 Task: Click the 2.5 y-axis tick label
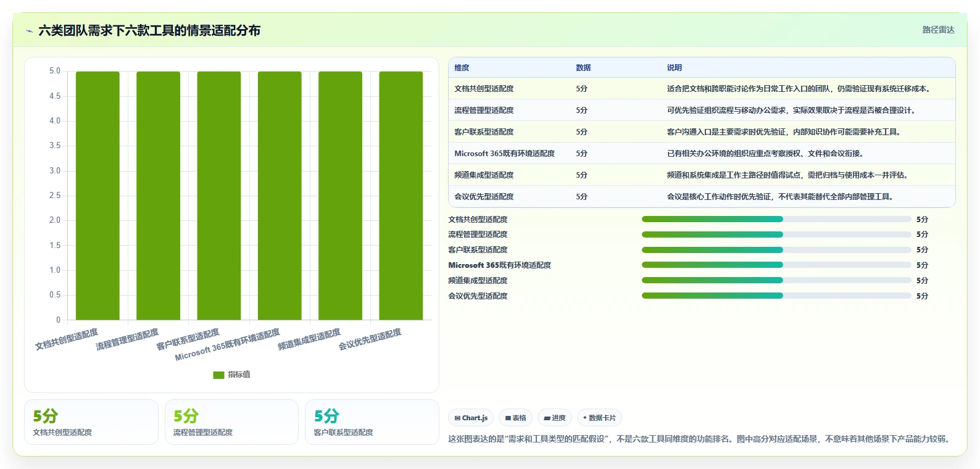[55, 196]
